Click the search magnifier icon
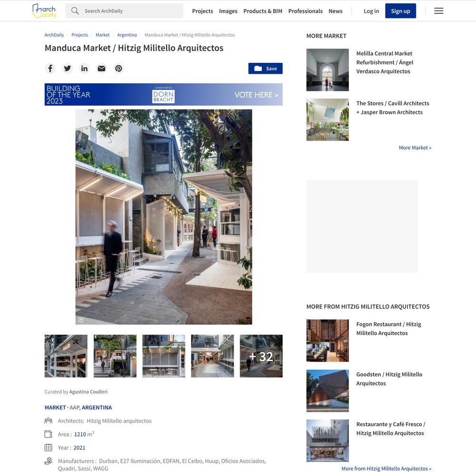 (x=75, y=11)
